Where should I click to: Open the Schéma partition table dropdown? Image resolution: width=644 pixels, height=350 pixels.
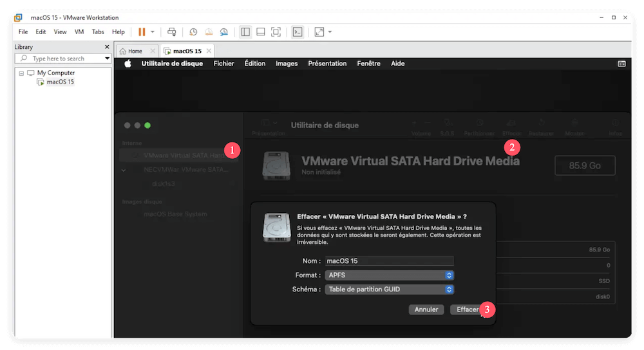tap(390, 290)
